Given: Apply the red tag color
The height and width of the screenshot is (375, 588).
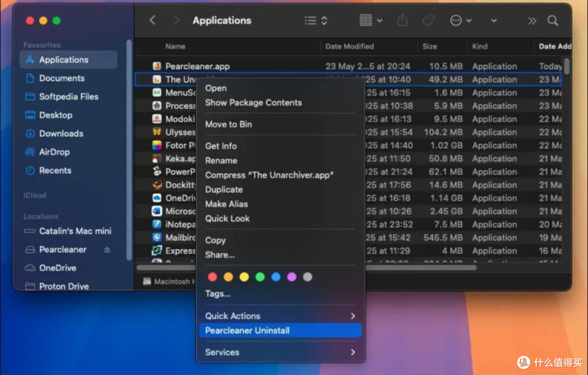Looking at the screenshot, I should pyautogui.click(x=212, y=276).
